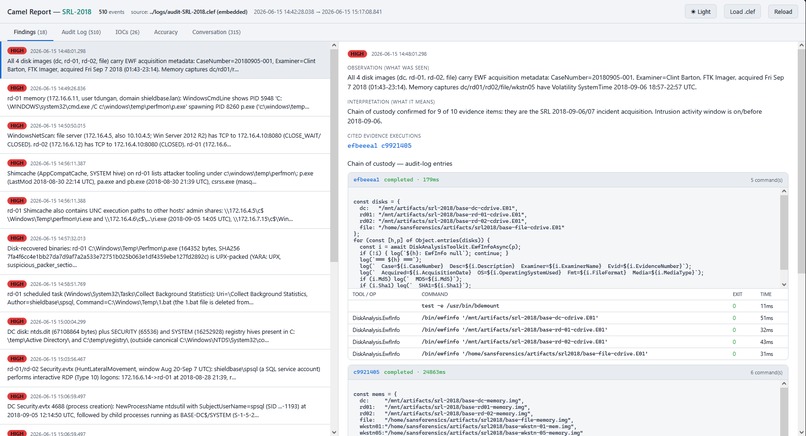
Task: Select the DC disk ntds.dit finding
Action: tap(165, 331)
